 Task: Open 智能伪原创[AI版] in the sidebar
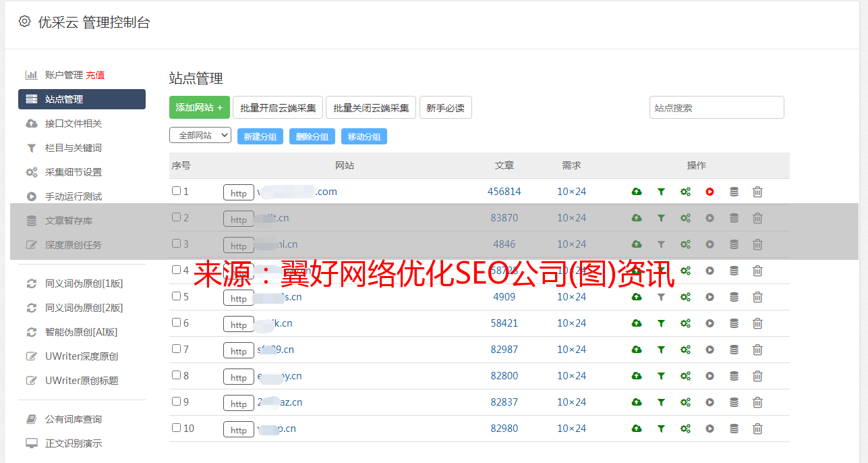click(x=82, y=332)
